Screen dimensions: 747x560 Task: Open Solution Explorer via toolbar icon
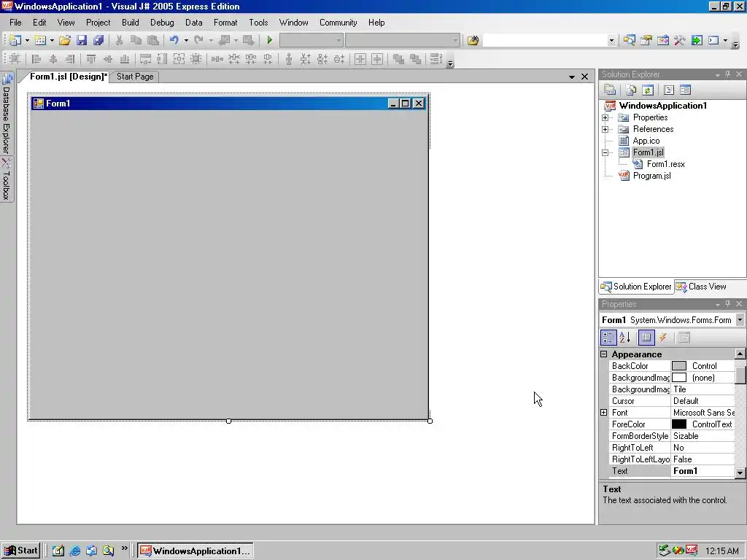(630, 41)
